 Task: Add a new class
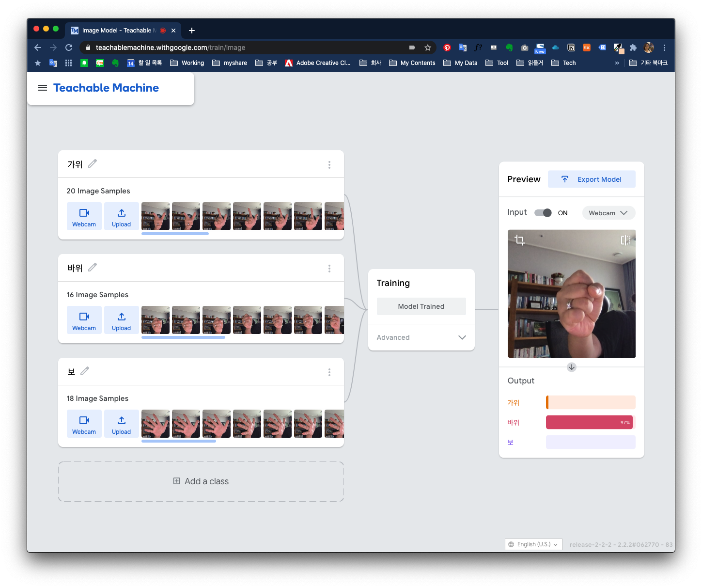pyautogui.click(x=201, y=481)
